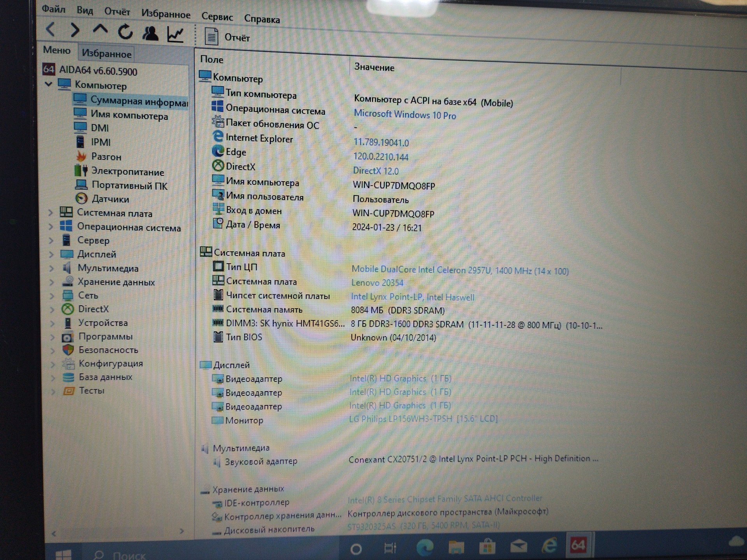The width and height of the screenshot is (747, 560).
Task: Refresh the report with circular arrow icon
Action: 125,32
